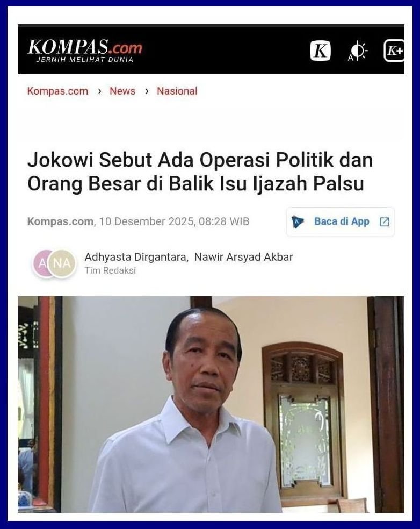Image resolution: width=420 pixels, height=529 pixels.
Task: Open the Kompas.com logo homepage
Action: click(85, 51)
